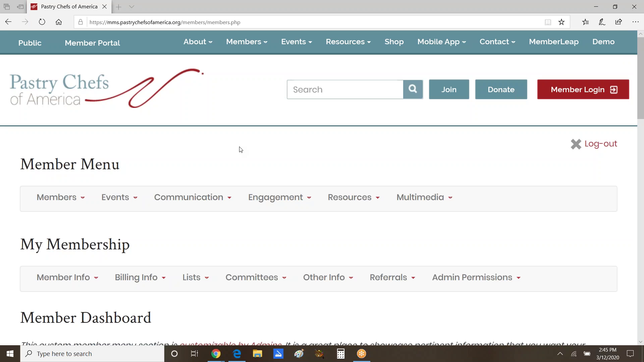Open Member Menu Members dropdown
This screenshot has height=362, width=644.
[x=61, y=197]
